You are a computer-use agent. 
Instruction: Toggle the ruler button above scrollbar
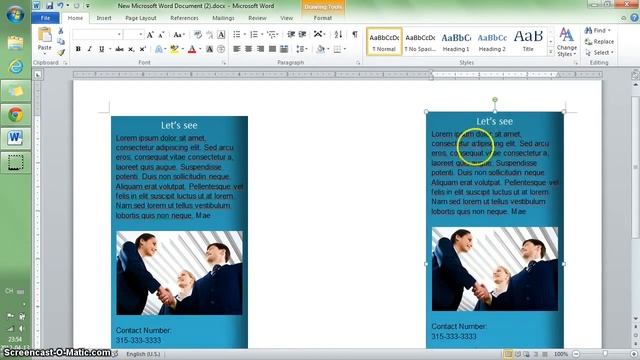tap(635, 75)
